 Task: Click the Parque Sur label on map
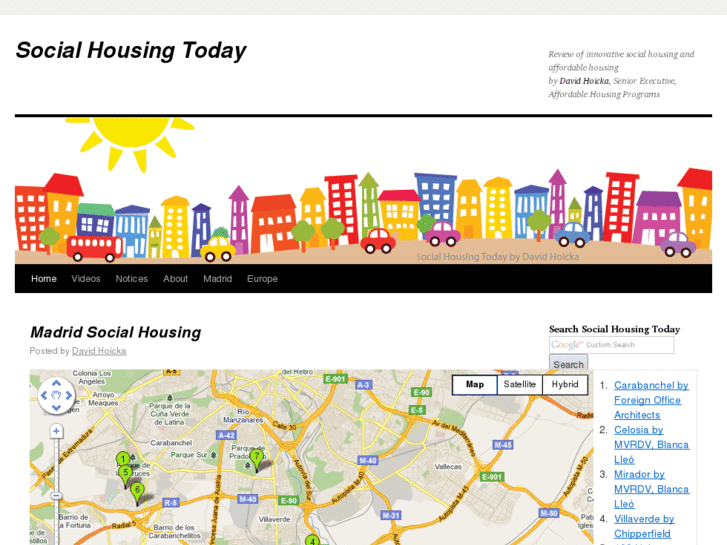[189, 455]
